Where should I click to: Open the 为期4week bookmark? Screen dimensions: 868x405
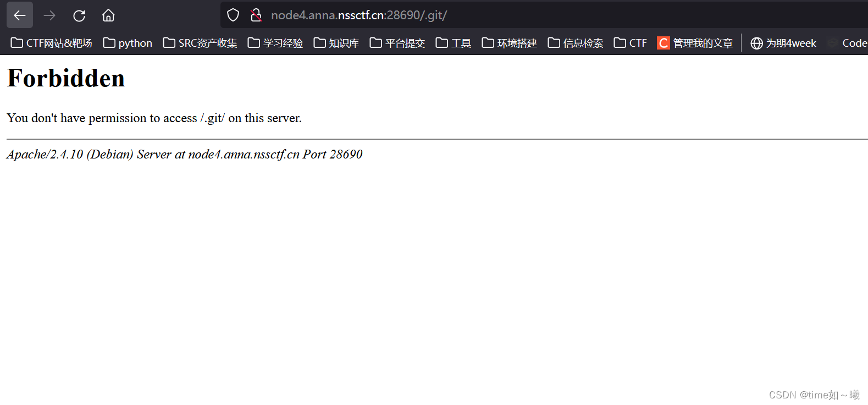tap(783, 43)
